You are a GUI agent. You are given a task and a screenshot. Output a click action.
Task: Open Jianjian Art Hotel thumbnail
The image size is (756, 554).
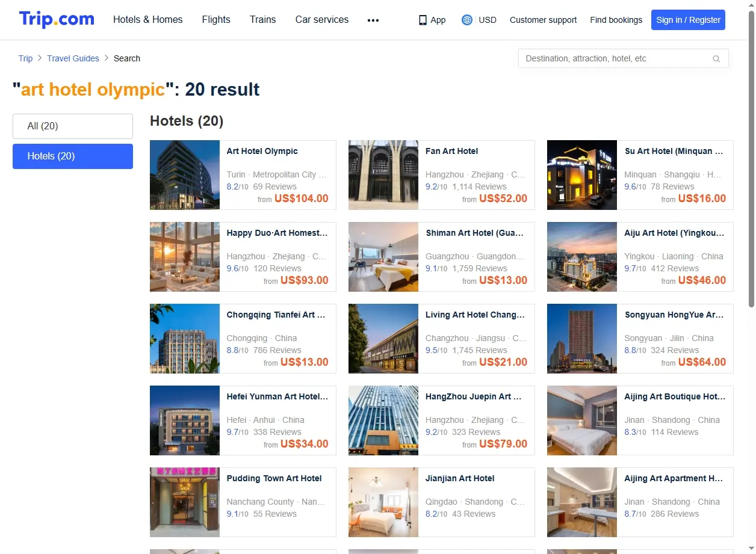383,502
